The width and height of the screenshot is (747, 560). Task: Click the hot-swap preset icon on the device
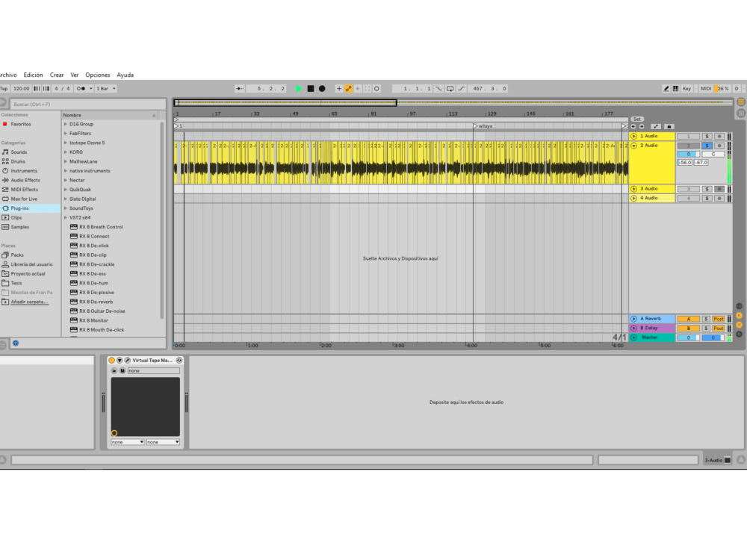(179, 361)
